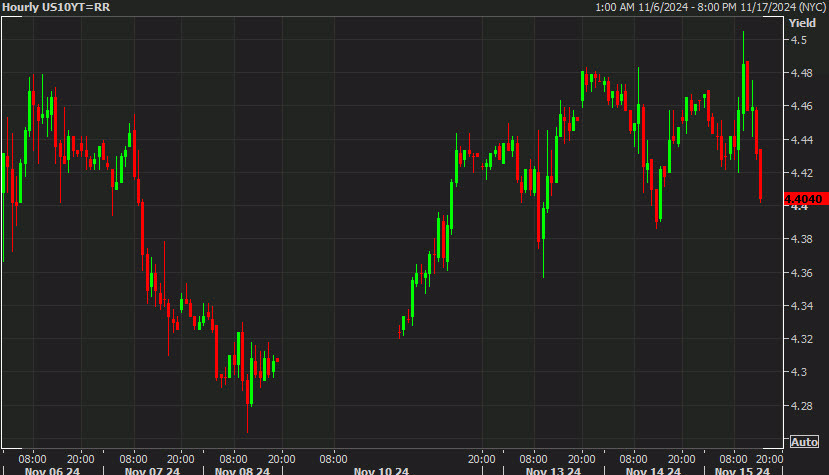Select the Nov 15 24 date label
829x475 pixels.
point(742,471)
